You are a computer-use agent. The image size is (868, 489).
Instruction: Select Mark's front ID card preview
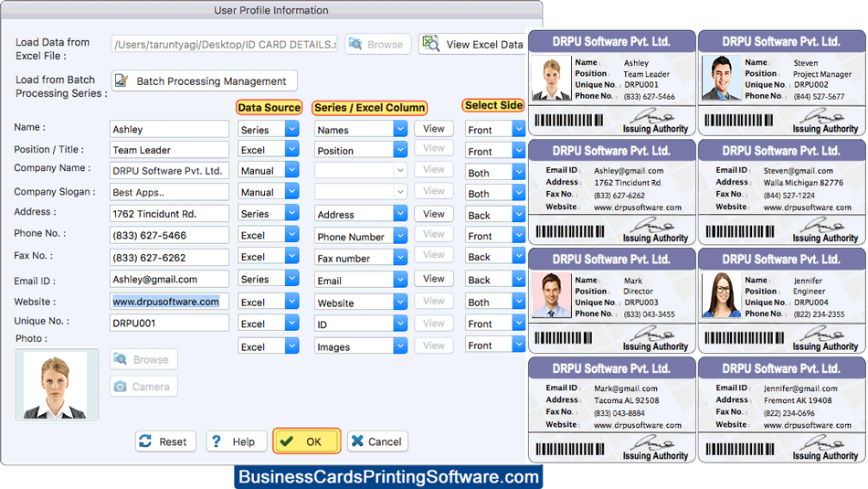point(611,301)
